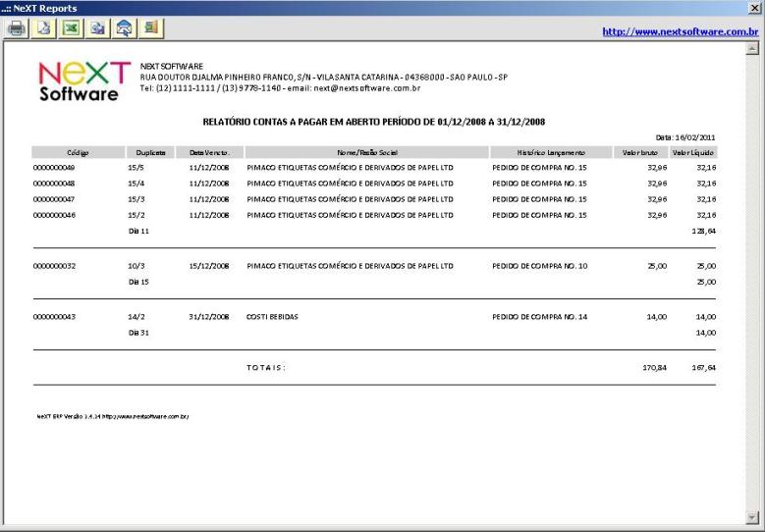The width and height of the screenshot is (765, 532).
Task: Click the Duplicata column header
Action: pos(151,152)
